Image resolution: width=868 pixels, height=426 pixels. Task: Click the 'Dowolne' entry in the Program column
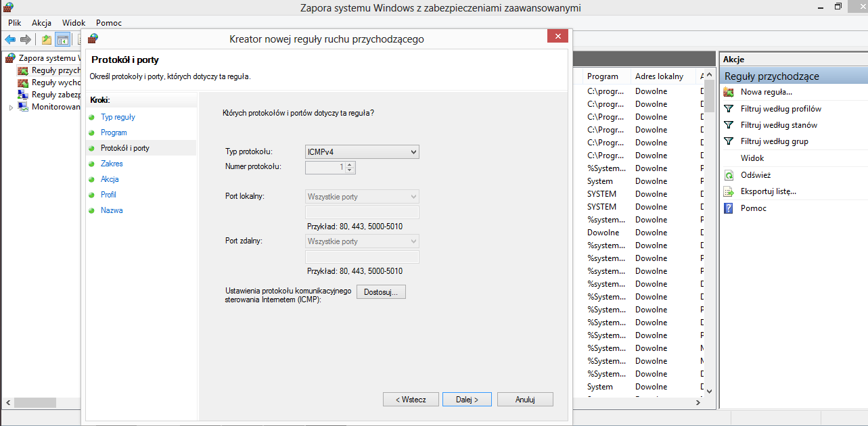pos(603,233)
